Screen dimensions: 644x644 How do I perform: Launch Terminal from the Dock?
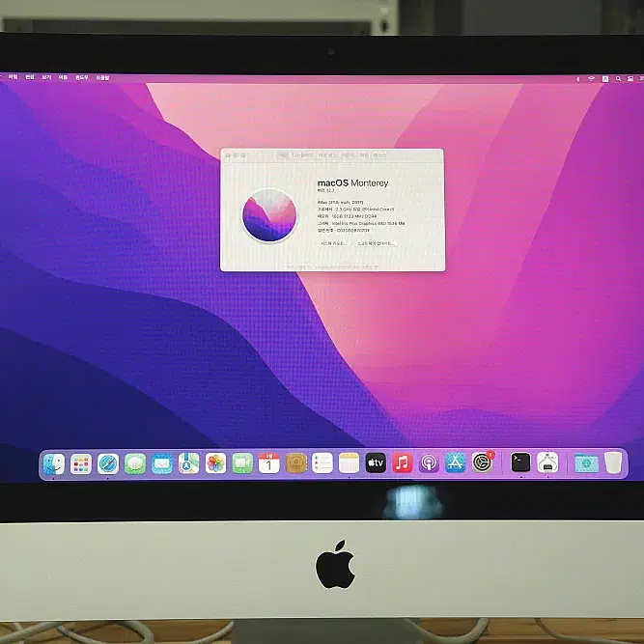[520, 462]
